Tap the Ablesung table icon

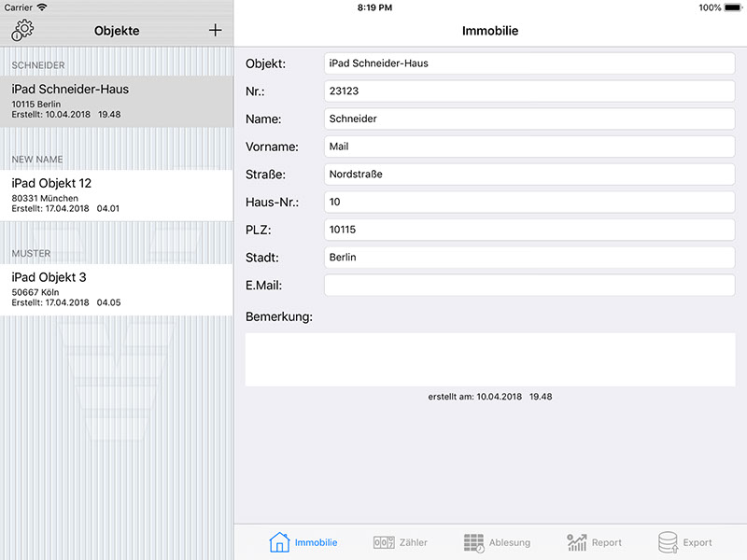(474, 542)
